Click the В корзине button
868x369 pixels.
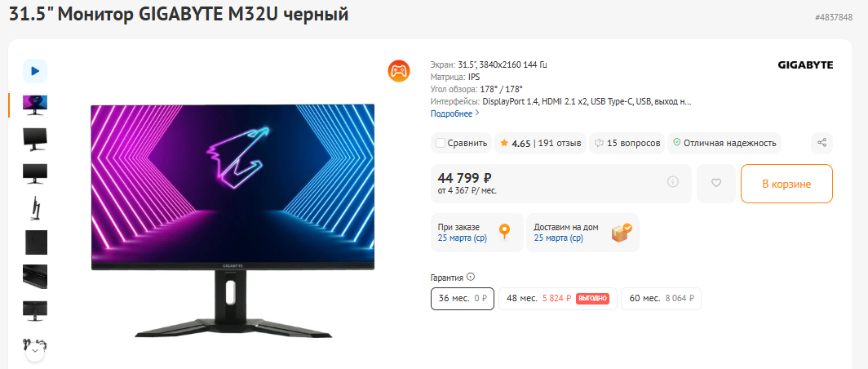[x=786, y=184]
